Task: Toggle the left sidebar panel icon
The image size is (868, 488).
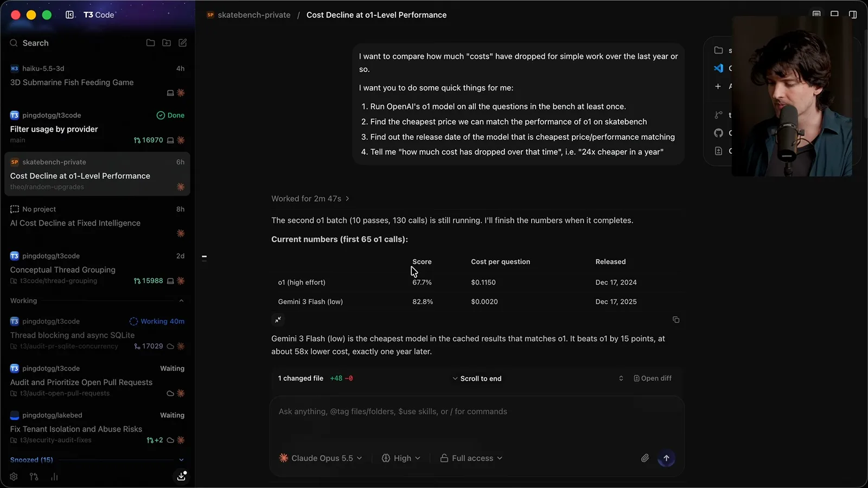Action: coord(70,15)
